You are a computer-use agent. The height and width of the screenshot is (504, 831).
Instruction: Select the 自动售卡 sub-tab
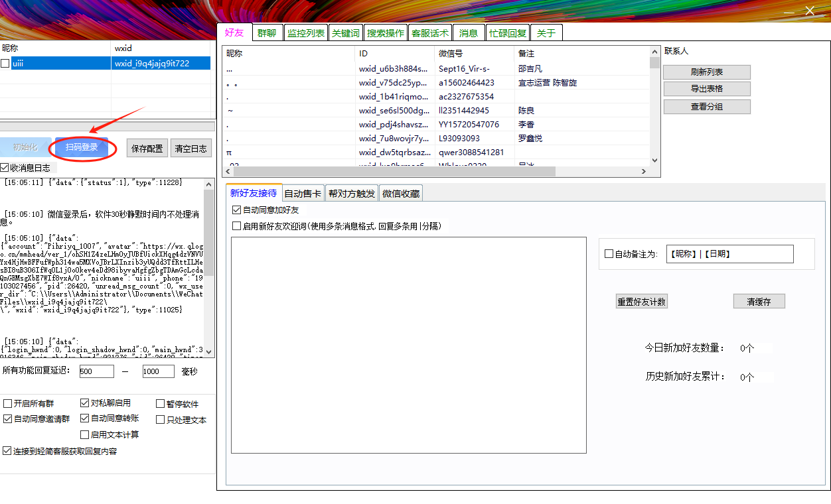coord(303,194)
